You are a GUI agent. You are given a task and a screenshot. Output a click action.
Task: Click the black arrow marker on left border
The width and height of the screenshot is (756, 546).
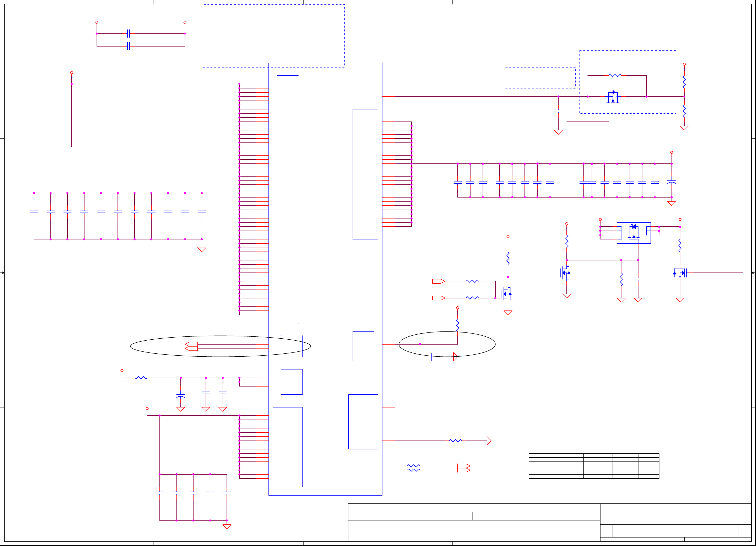[2, 273]
